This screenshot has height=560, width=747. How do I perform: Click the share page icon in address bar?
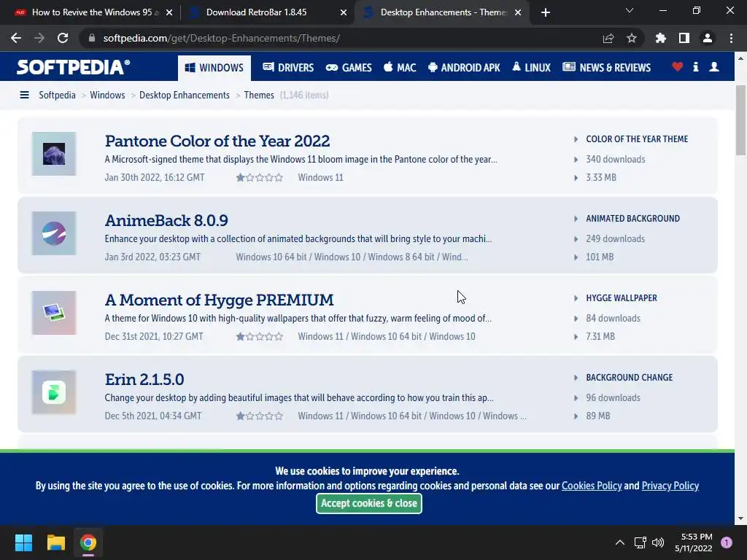click(608, 38)
